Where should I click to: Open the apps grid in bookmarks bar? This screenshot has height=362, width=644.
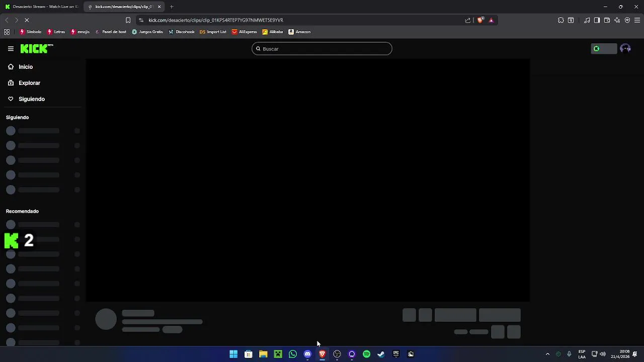tap(7, 32)
